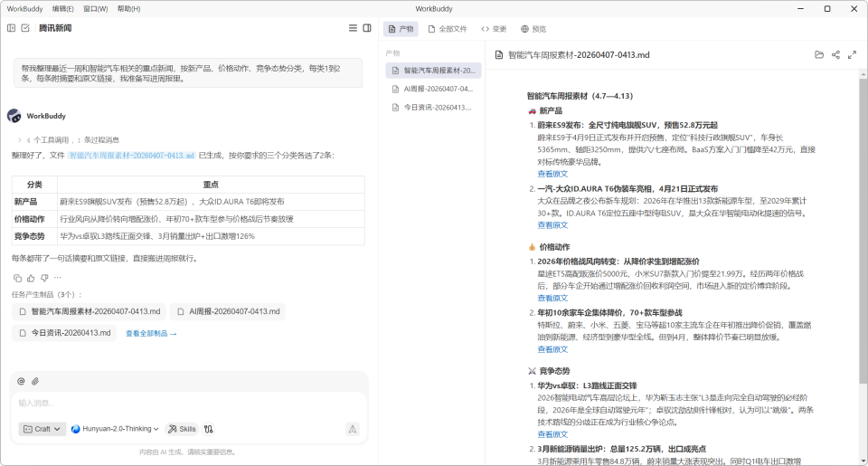Click the 腾讯新闻 conversation title
Screen dimensions: 868x466
tap(55, 28)
